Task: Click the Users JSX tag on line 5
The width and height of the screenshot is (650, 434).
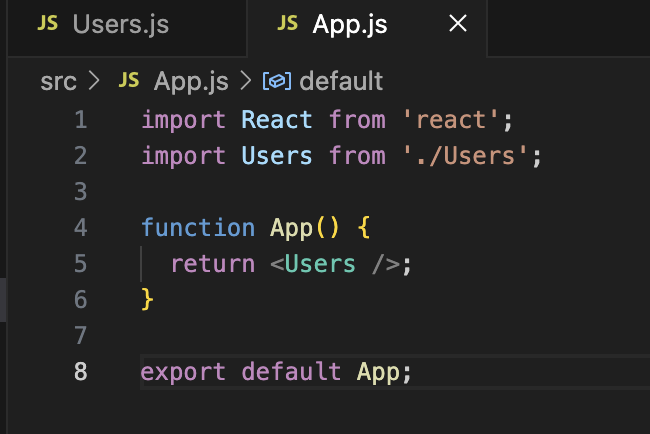Action: pyautogui.click(x=320, y=264)
